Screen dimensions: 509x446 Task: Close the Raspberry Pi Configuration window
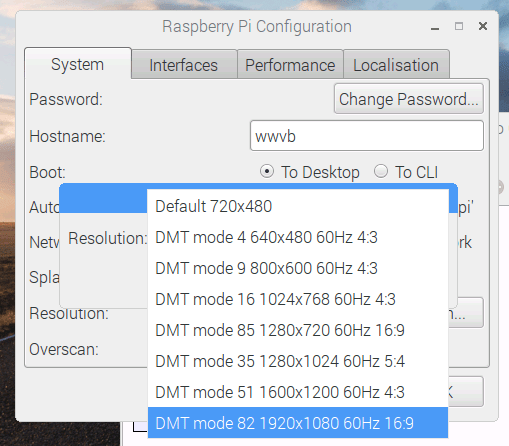[483, 26]
